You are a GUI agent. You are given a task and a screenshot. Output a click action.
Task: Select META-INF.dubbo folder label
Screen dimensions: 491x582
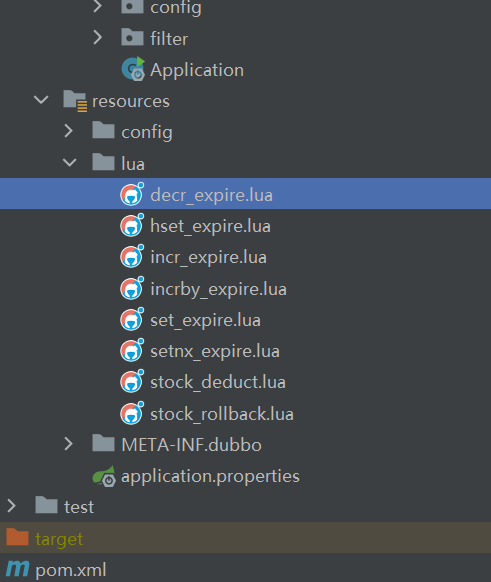point(192,445)
